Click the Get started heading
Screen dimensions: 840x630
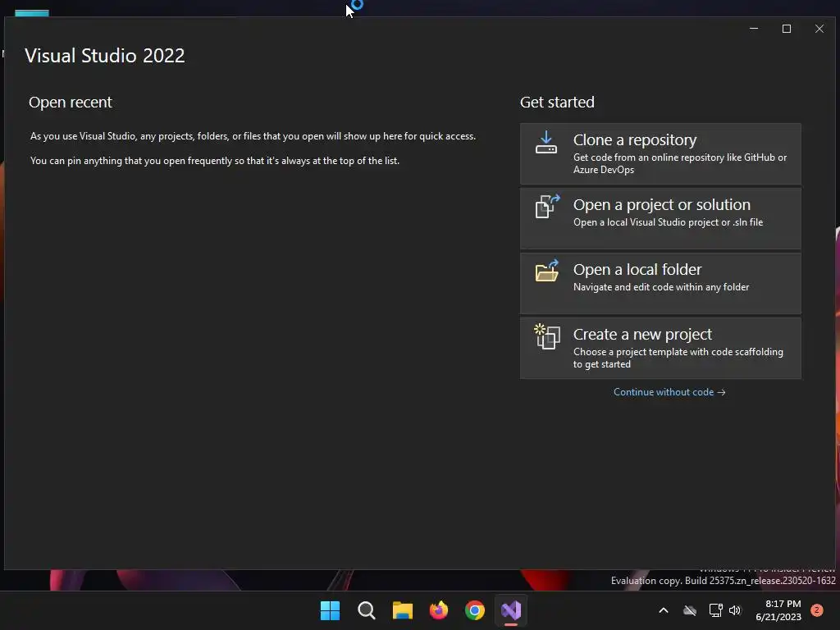557,103
